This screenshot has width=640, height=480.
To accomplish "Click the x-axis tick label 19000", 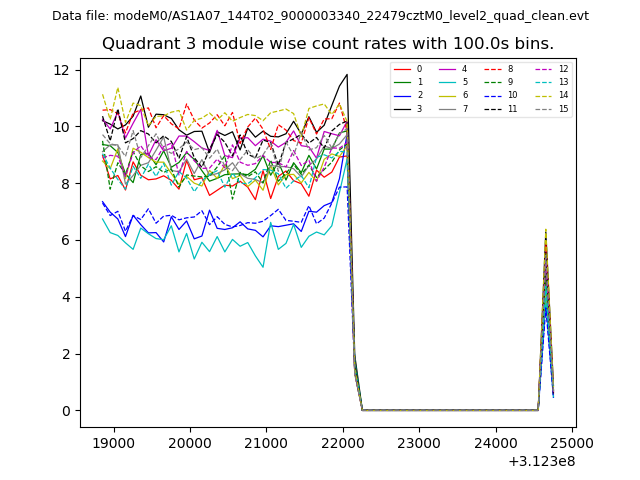I will (x=113, y=443).
